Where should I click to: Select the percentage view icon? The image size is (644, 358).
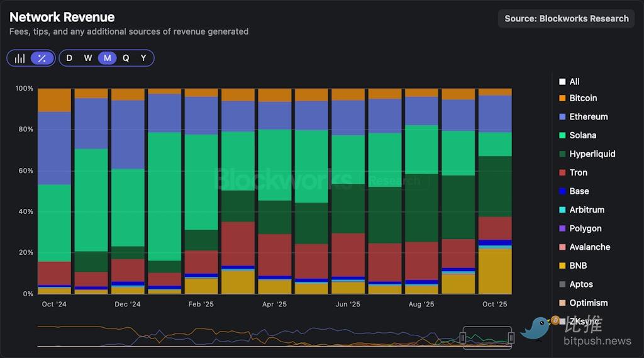42,59
